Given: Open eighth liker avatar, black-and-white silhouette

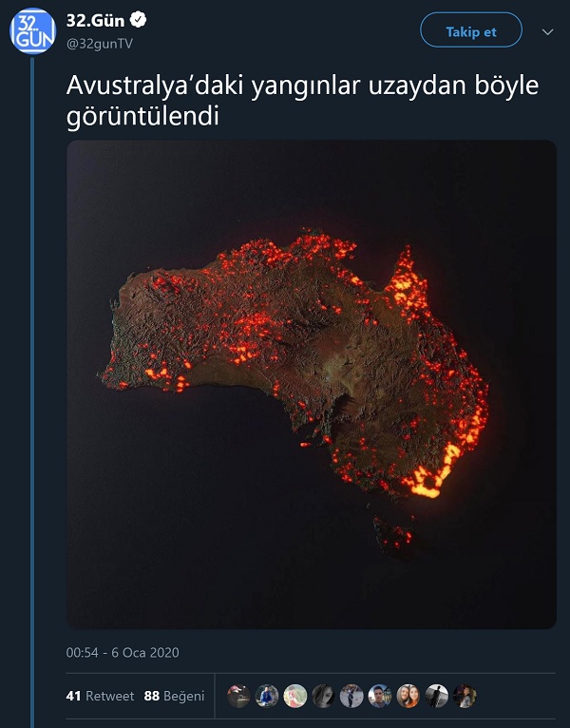Looking at the screenshot, I should click(x=437, y=696).
